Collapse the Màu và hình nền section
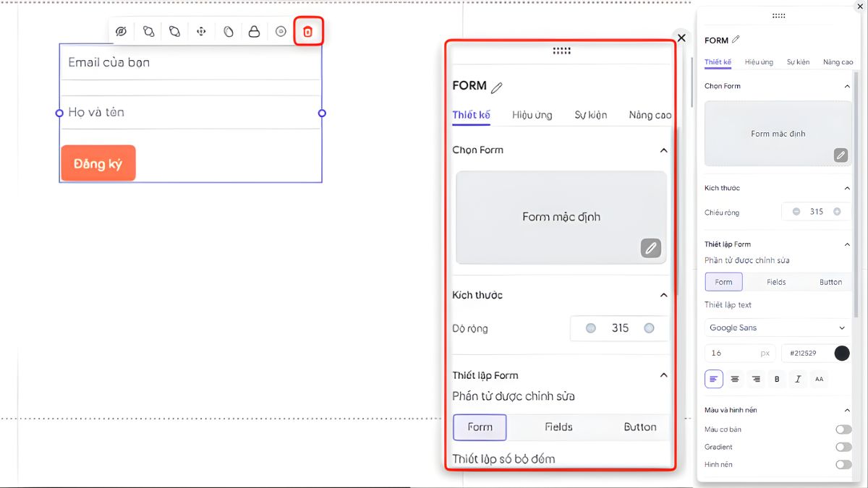 pos(847,410)
